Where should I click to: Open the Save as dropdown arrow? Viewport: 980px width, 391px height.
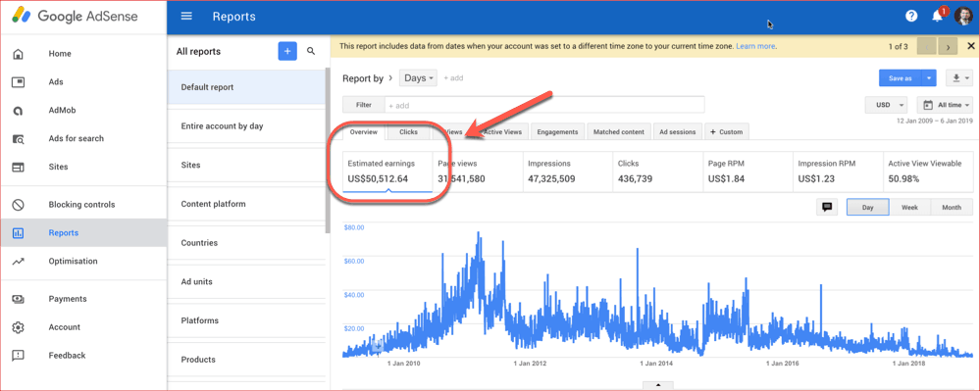pyautogui.click(x=929, y=78)
